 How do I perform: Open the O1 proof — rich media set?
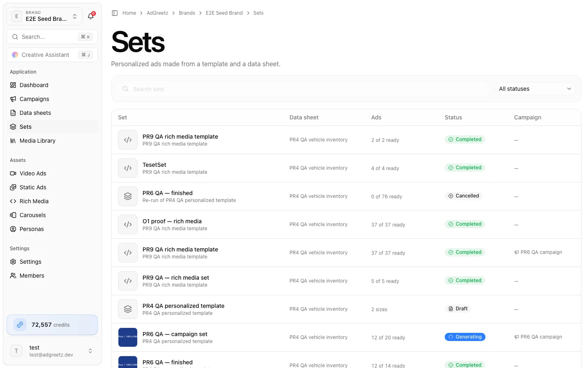click(172, 221)
